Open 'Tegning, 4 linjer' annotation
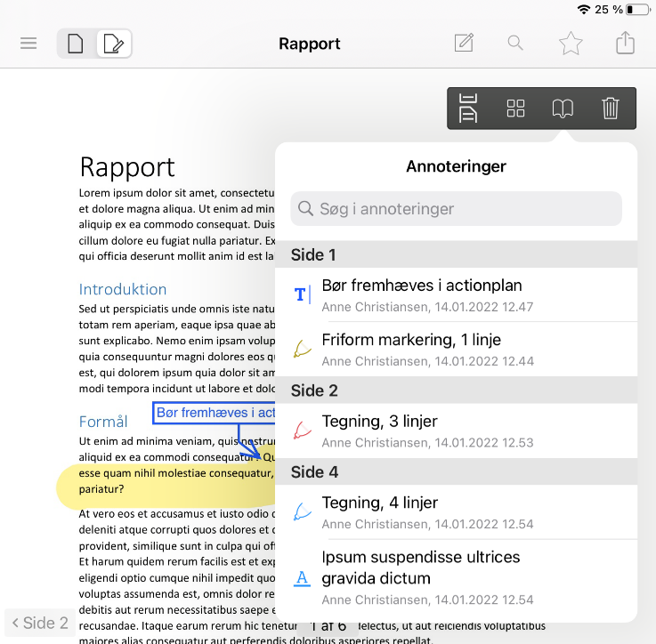Image resolution: width=656 pixels, height=644 pixels. pyautogui.click(x=456, y=511)
